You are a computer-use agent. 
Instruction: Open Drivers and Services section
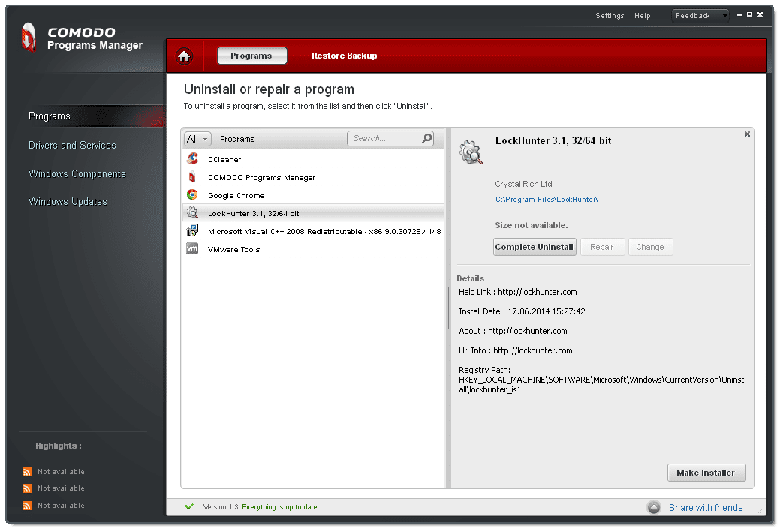tap(72, 145)
